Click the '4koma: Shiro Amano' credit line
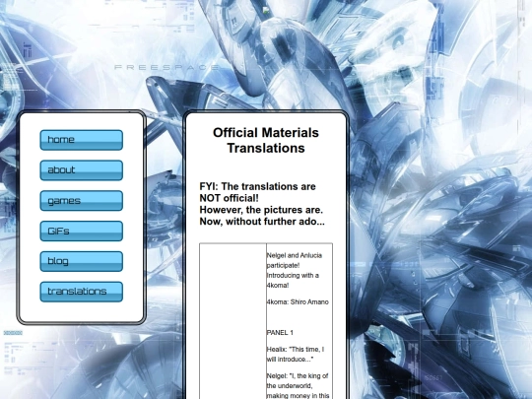The height and width of the screenshot is (399, 532). pos(298,302)
